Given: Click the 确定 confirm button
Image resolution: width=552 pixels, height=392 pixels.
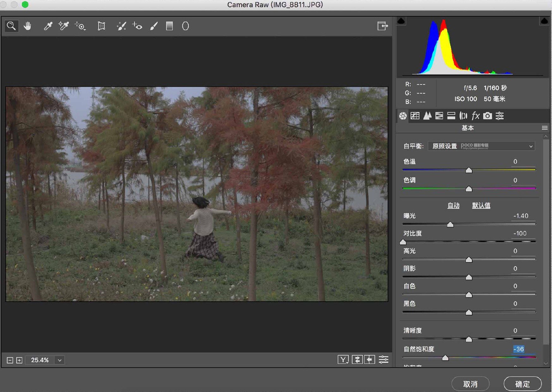Looking at the screenshot, I should 522,384.
